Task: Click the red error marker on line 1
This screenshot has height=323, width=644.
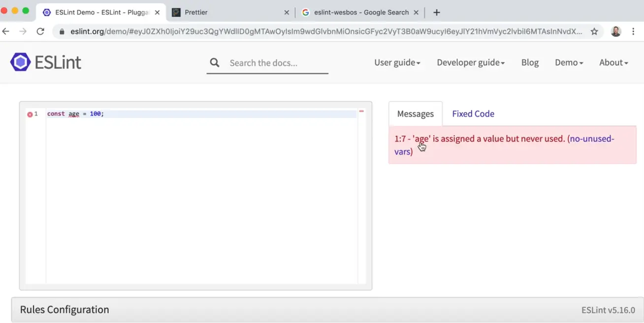Action: 30,114
